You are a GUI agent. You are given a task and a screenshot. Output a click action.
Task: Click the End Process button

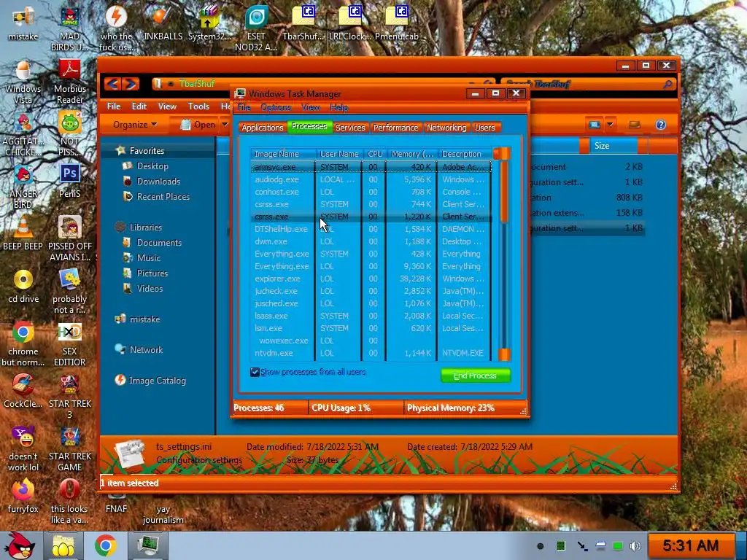coord(475,376)
